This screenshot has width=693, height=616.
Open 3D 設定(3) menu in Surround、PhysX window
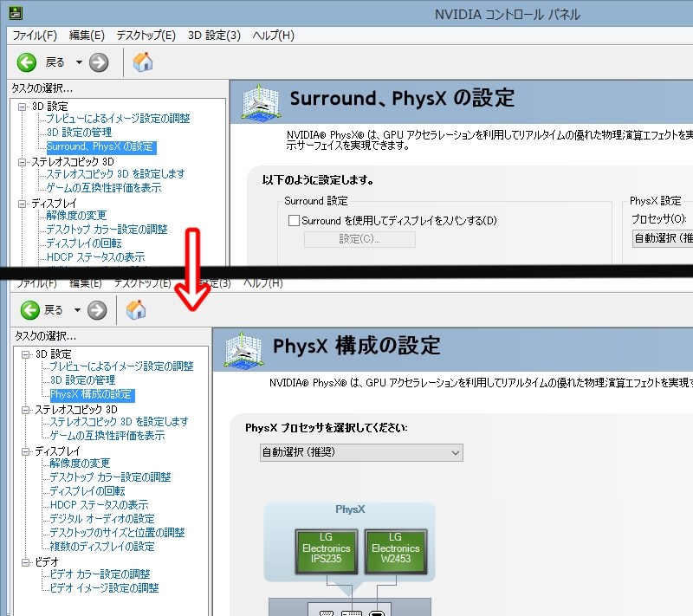point(214,36)
